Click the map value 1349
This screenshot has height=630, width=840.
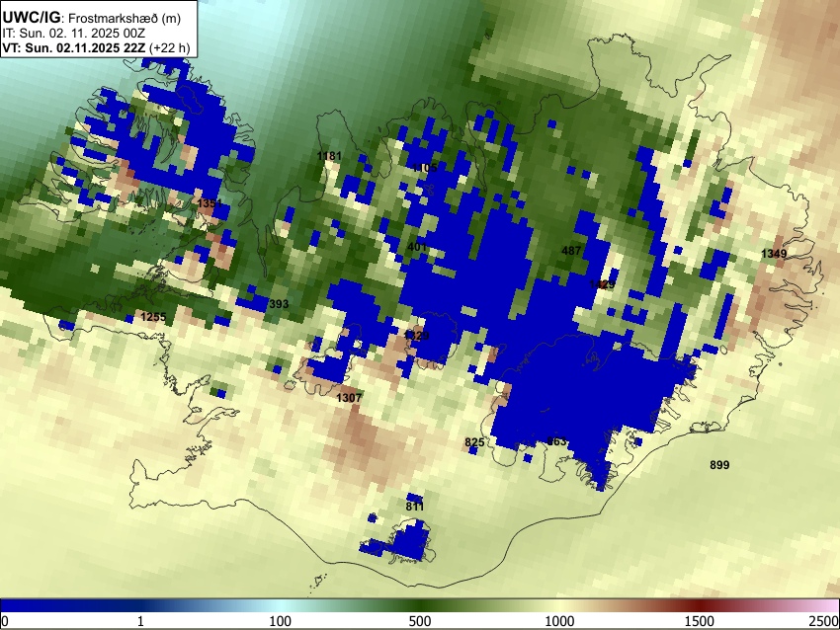click(774, 253)
